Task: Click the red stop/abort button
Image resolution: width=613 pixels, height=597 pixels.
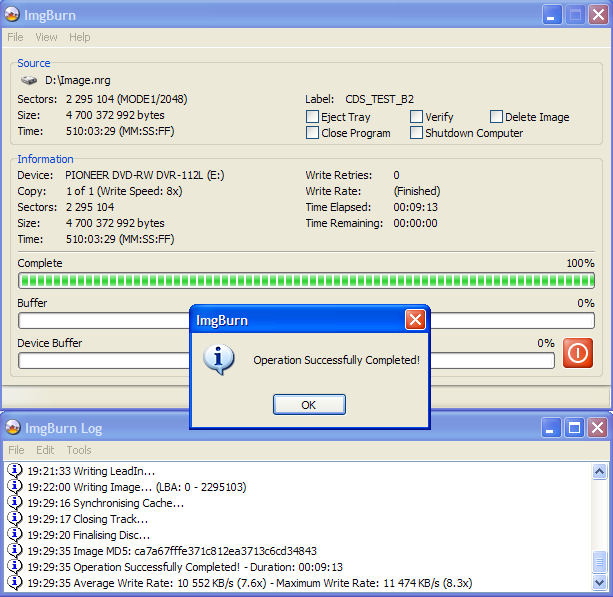Action: coord(578,353)
